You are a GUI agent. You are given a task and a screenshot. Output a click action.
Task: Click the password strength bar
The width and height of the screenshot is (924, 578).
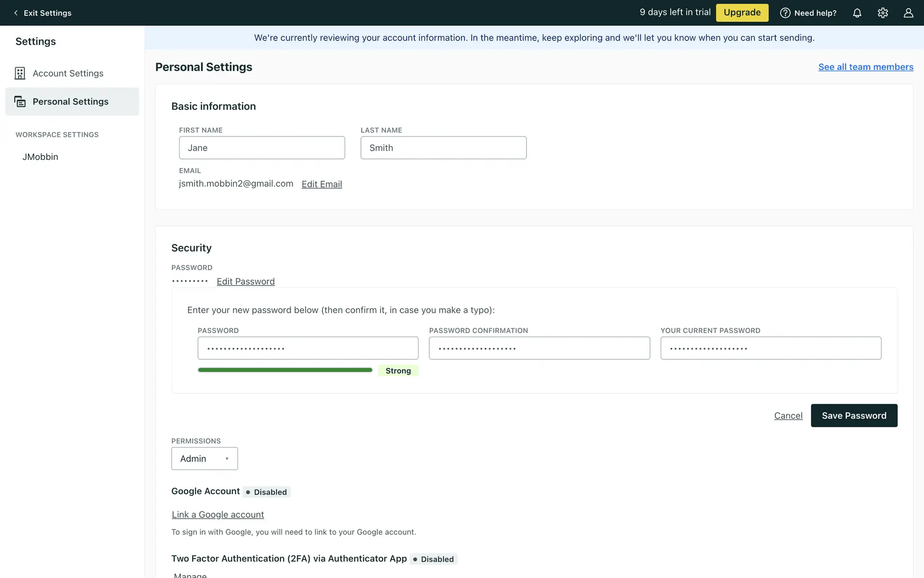pyautogui.click(x=285, y=370)
